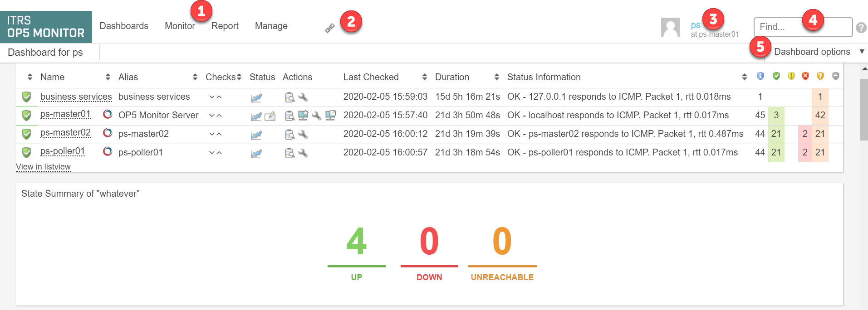The image size is (868, 310).
Task: Click the configure wrench for business services
Action: (x=303, y=97)
